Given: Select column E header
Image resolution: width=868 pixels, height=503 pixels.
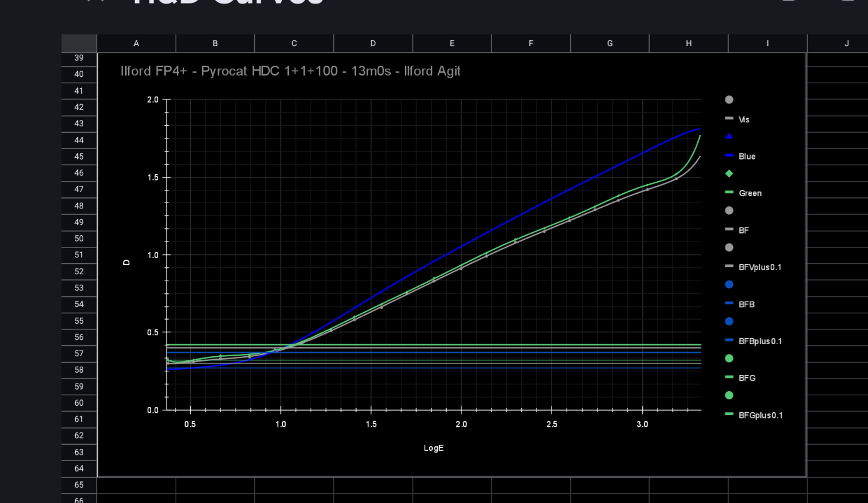Looking at the screenshot, I should pos(452,44).
